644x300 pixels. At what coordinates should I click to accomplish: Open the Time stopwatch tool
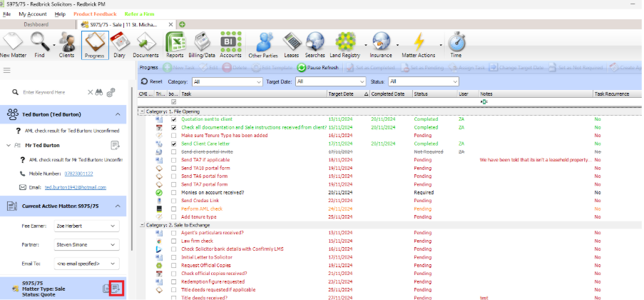(456, 44)
